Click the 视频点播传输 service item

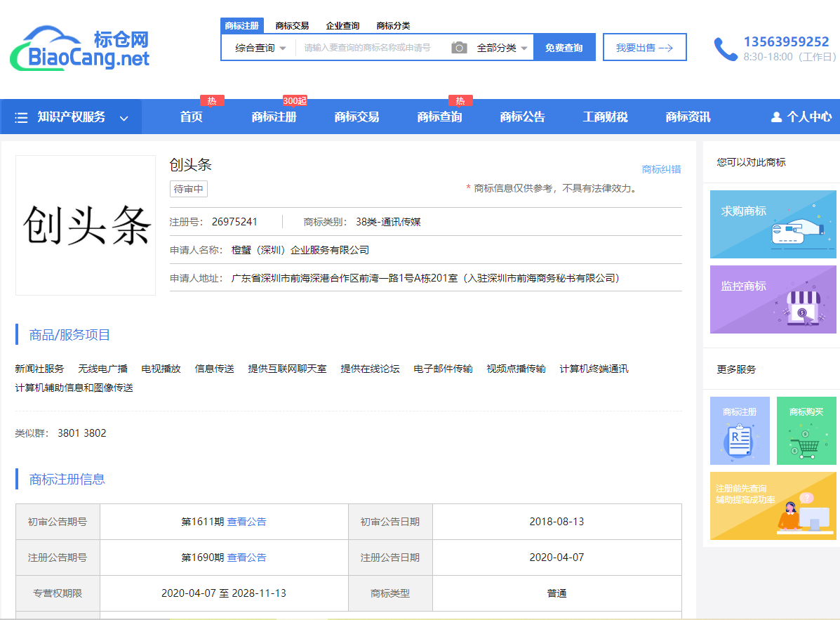pyautogui.click(x=516, y=369)
